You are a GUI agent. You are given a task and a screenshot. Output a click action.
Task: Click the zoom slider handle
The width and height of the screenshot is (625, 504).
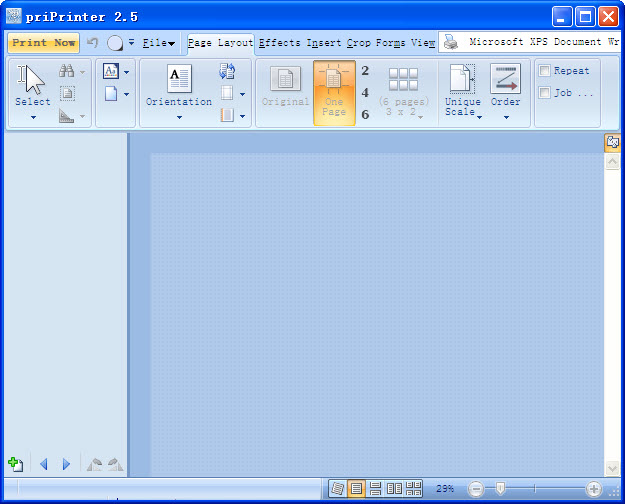(500, 489)
